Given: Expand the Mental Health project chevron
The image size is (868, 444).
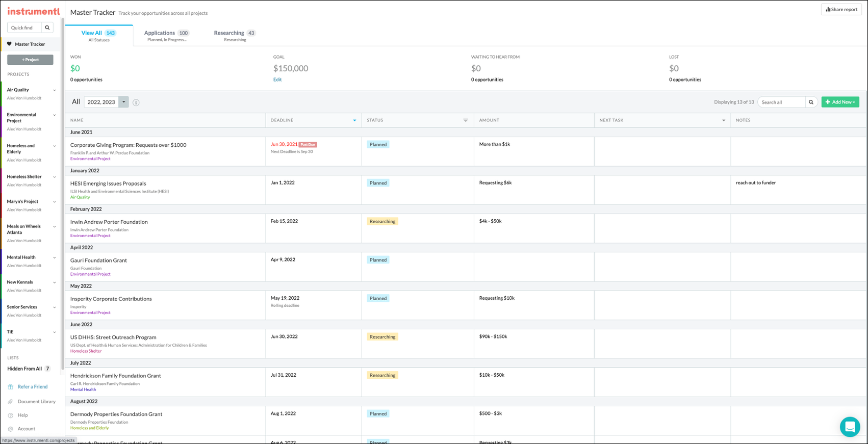Looking at the screenshot, I should click(x=55, y=258).
